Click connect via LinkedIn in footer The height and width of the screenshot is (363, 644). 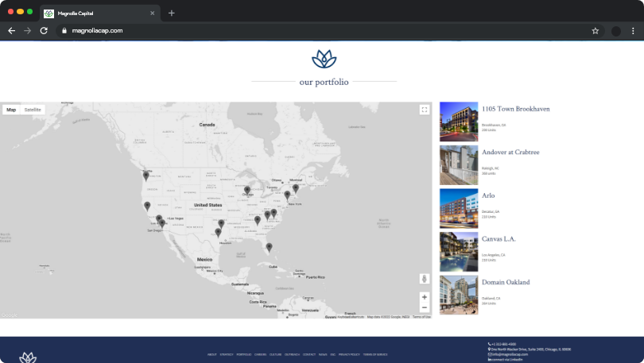[x=506, y=359]
